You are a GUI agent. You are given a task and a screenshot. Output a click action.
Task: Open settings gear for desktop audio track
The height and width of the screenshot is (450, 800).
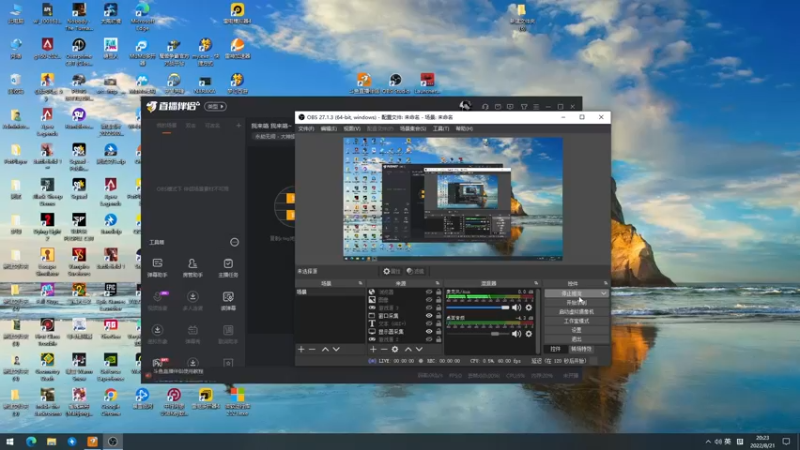click(529, 334)
